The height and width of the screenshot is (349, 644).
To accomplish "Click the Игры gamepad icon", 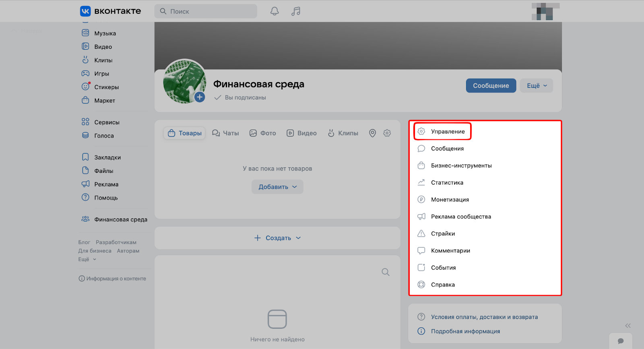I will point(85,73).
